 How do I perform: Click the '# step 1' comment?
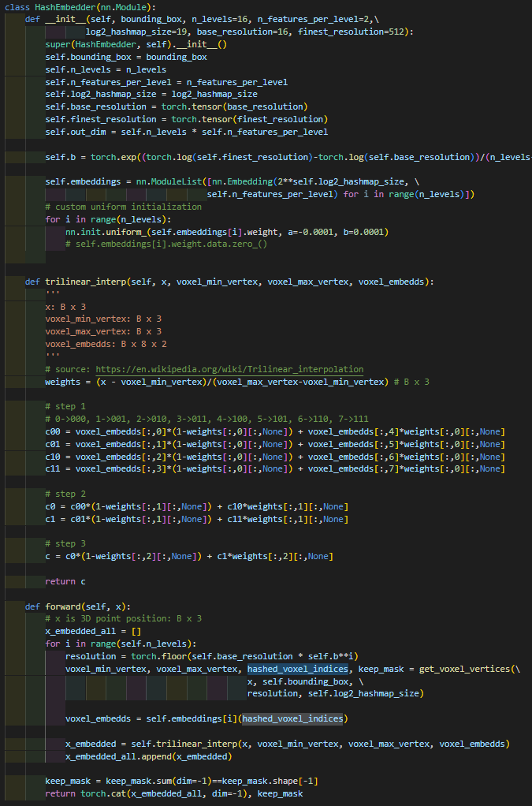[x=65, y=407]
